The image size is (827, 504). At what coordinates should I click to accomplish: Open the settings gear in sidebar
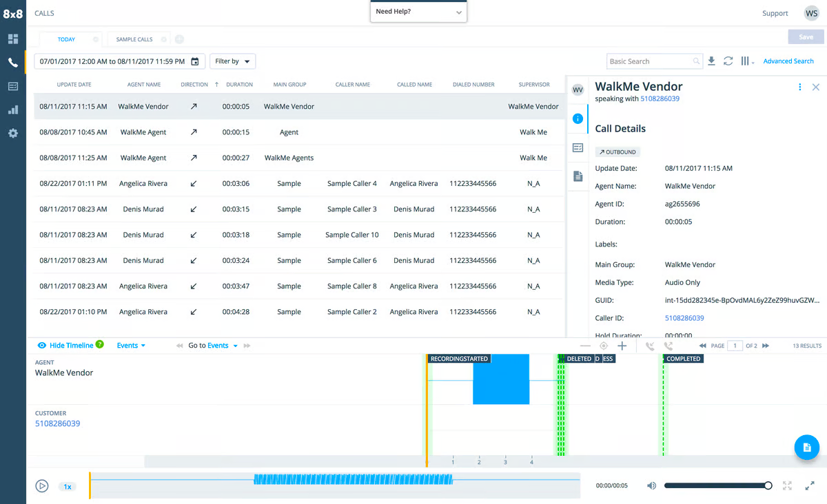(x=13, y=133)
